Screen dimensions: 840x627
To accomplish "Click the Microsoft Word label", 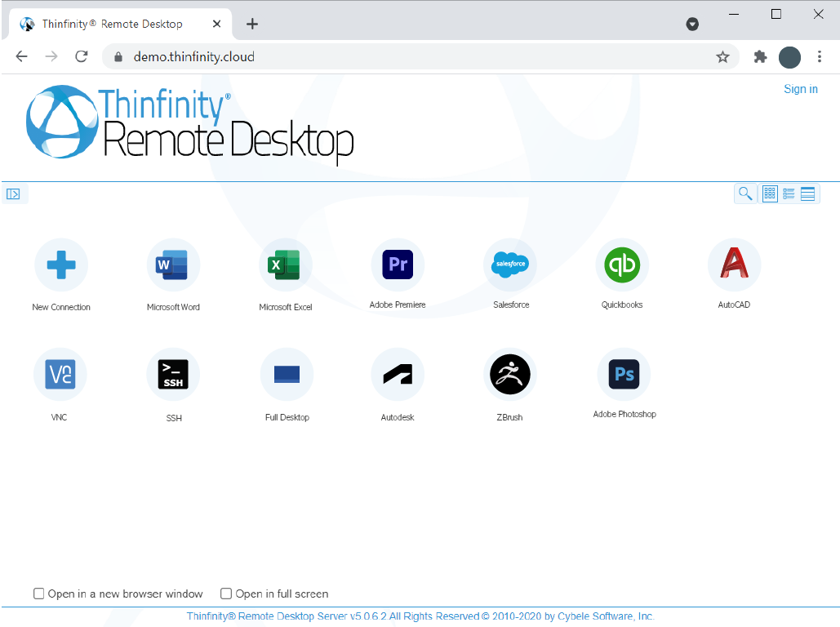I will pyautogui.click(x=173, y=307).
